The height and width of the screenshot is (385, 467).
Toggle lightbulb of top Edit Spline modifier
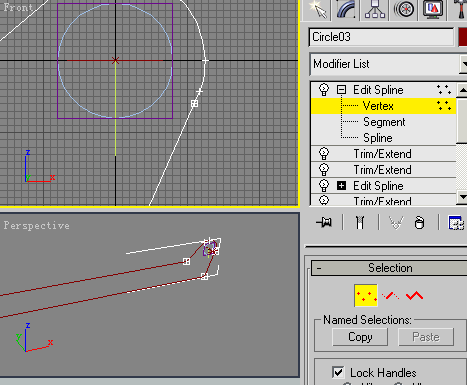324,89
